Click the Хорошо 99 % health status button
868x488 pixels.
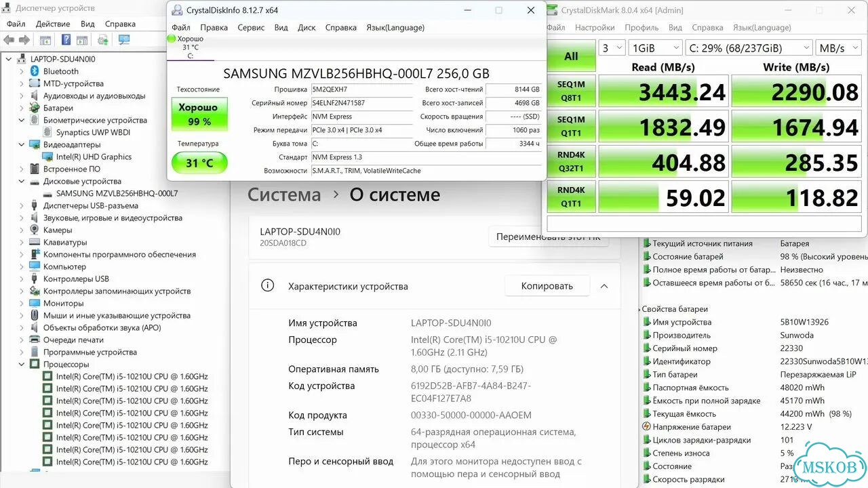tap(199, 114)
